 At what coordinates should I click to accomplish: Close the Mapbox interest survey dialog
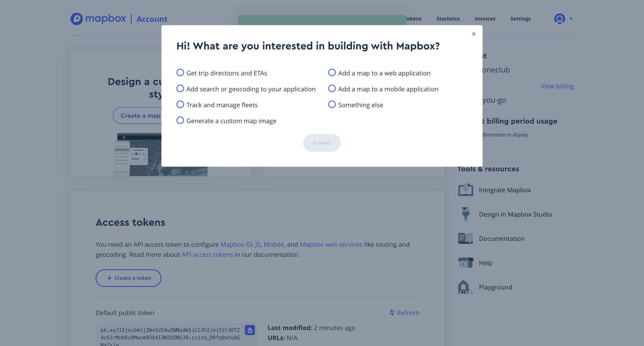pyautogui.click(x=474, y=34)
